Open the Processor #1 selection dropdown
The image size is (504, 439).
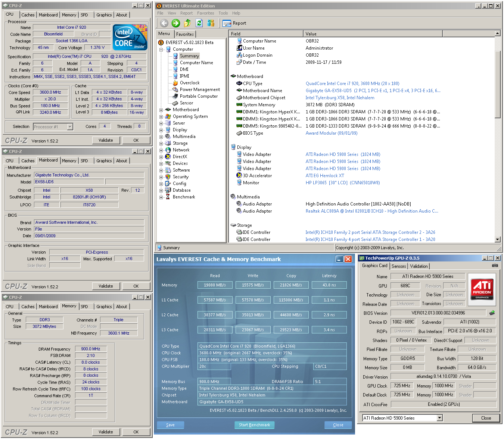click(70, 127)
